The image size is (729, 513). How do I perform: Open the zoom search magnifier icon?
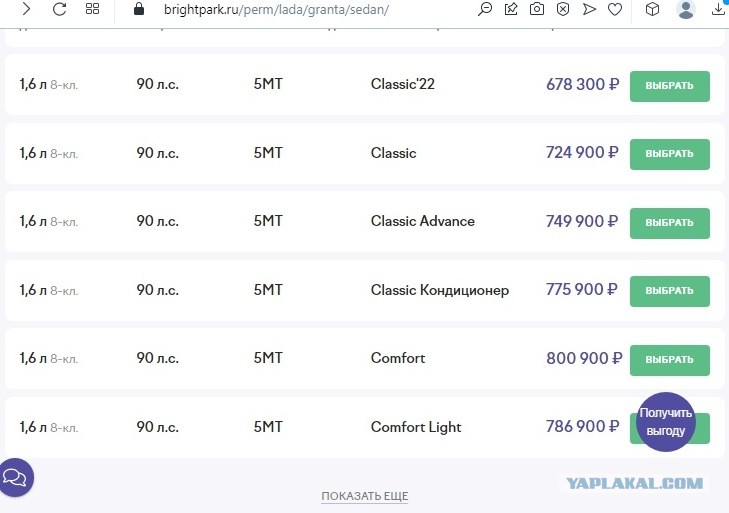tap(485, 9)
